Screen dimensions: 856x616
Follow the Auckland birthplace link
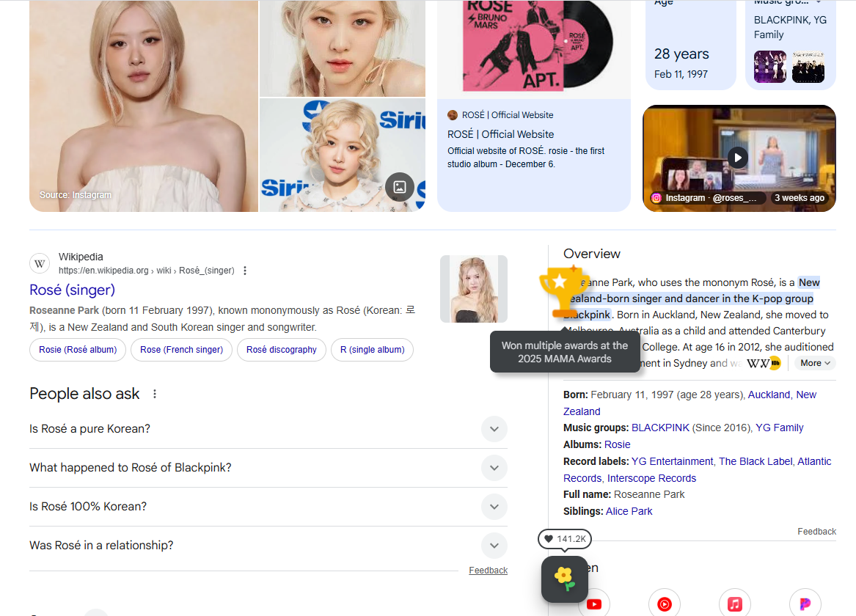click(x=769, y=395)
